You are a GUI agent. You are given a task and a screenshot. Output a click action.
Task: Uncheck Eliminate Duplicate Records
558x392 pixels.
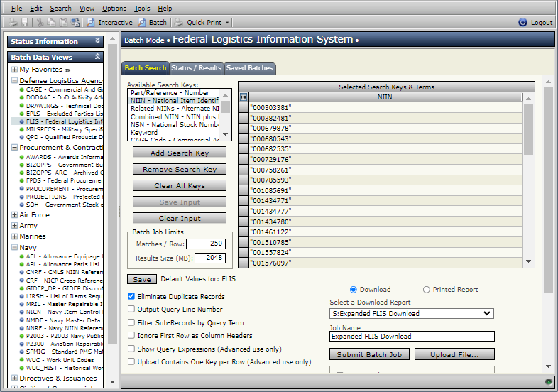pos(131,296)
